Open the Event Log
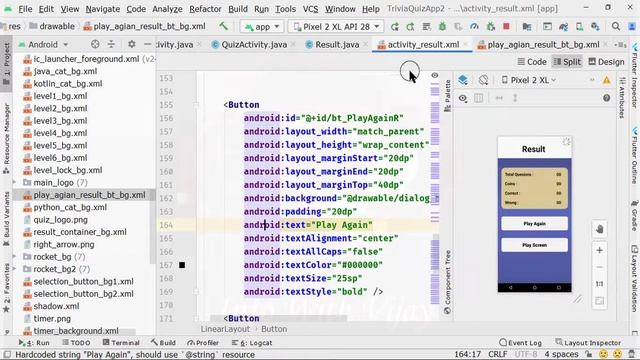Viewport: 640px width, 360px height. (520, 343)
